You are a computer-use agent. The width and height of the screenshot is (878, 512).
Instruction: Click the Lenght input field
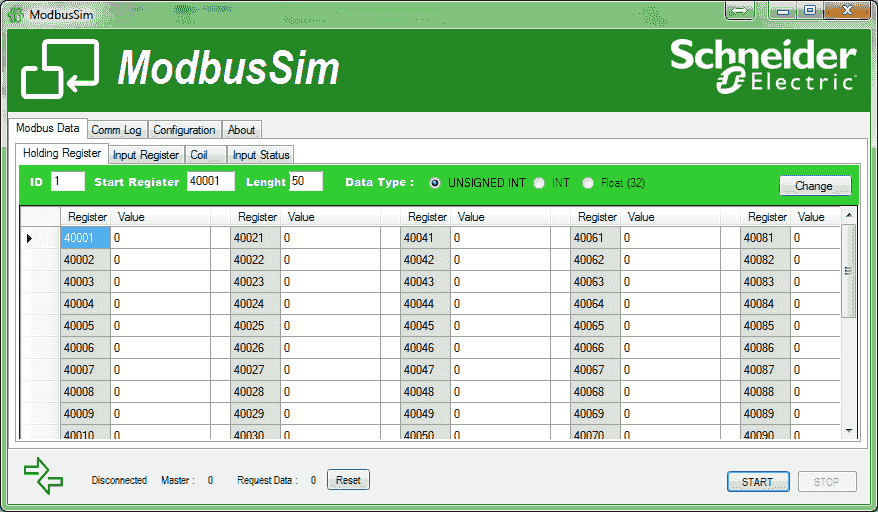(x=306, y=181)
